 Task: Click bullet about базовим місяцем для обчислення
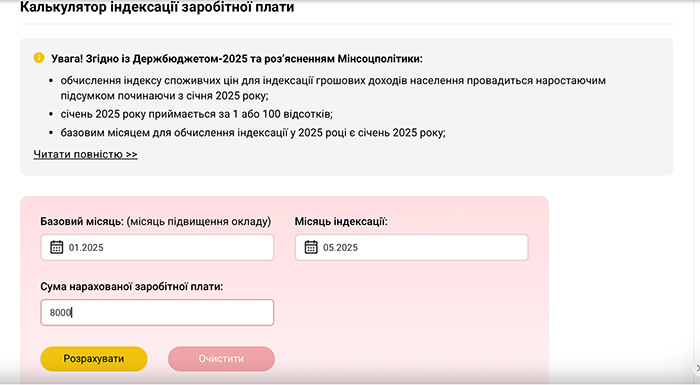coord(253,133)
